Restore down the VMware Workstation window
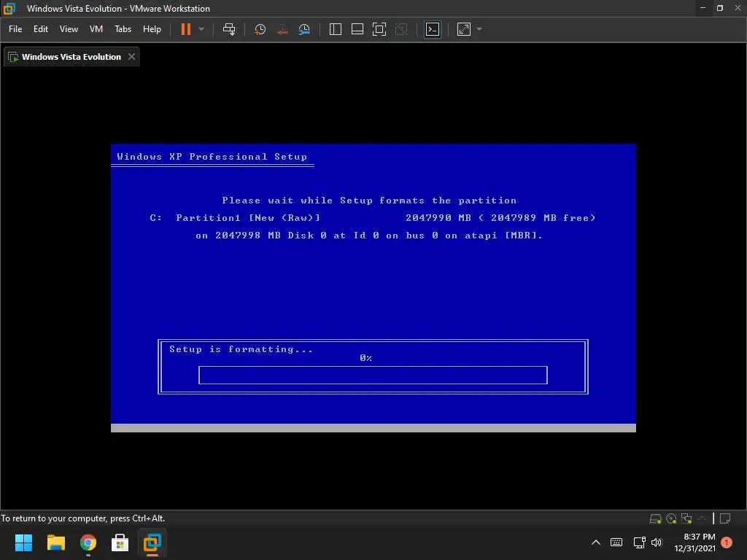Image resolution: width=747 pixels, height=560 pixels. click(x=720, y=8)
